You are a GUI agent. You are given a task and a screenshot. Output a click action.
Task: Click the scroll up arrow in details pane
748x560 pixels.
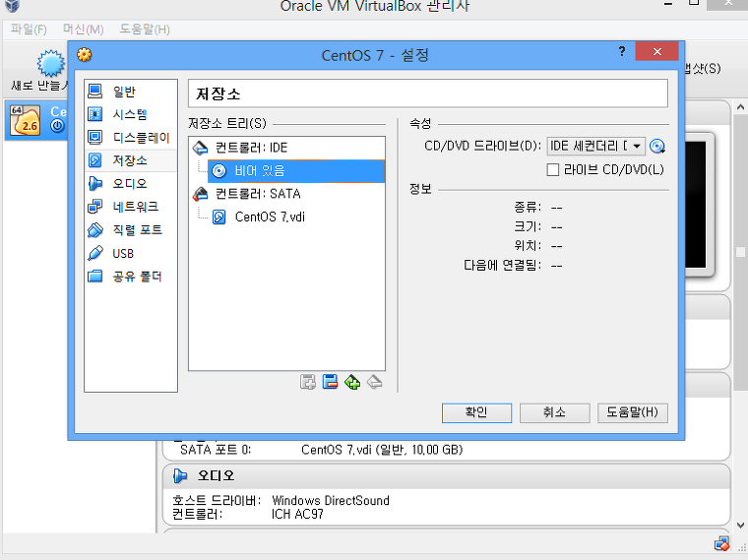click(740, 107)
